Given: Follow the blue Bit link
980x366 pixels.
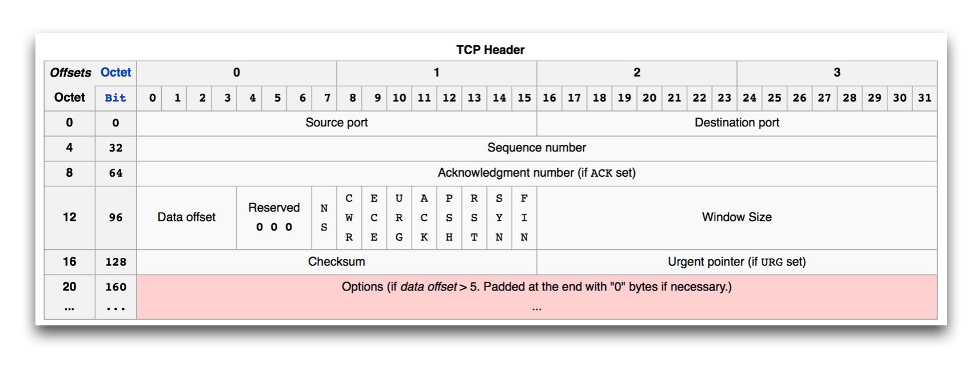Looking at the screenshot, I should [115, 98].
